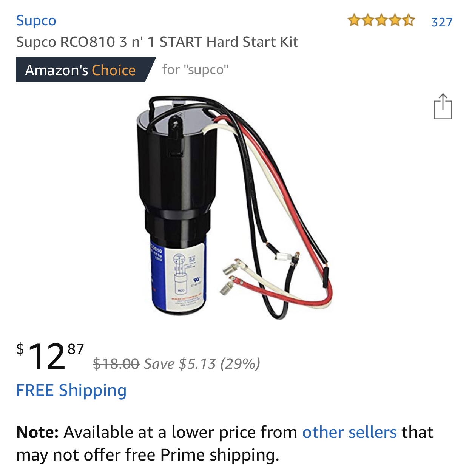
Task: Open the other sellers link
Action: [x=349, y=432]
